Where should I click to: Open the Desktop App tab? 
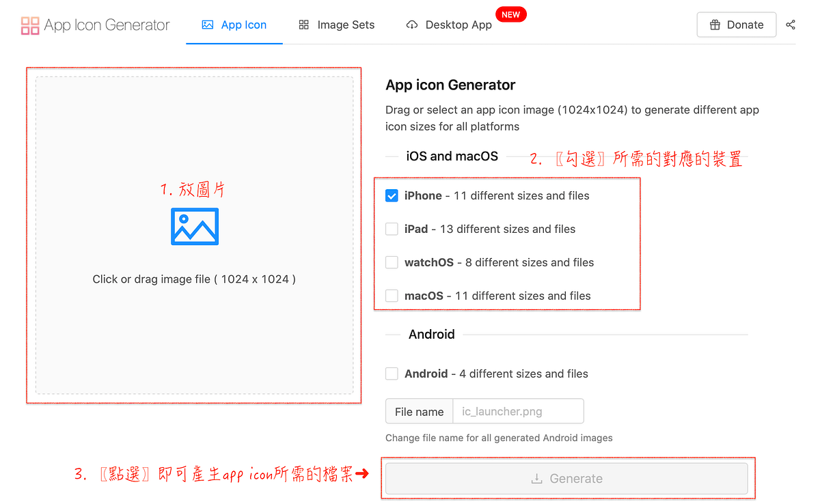click(449, 25)
